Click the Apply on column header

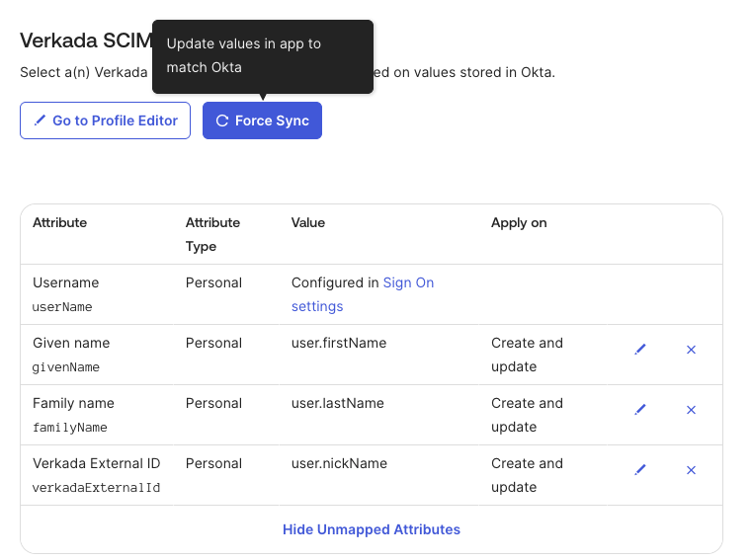coord(519,222)
